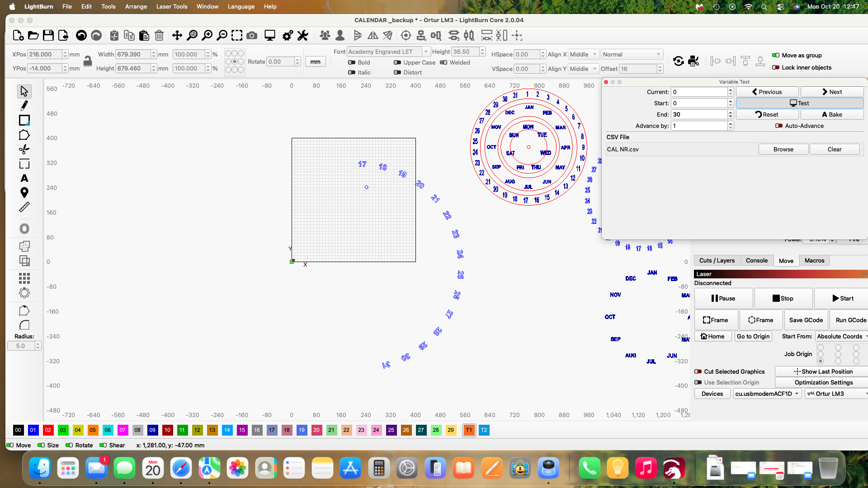Select the red 02 color swatch
The width and height of the screenshot is (868, 488).
(48, 430)
